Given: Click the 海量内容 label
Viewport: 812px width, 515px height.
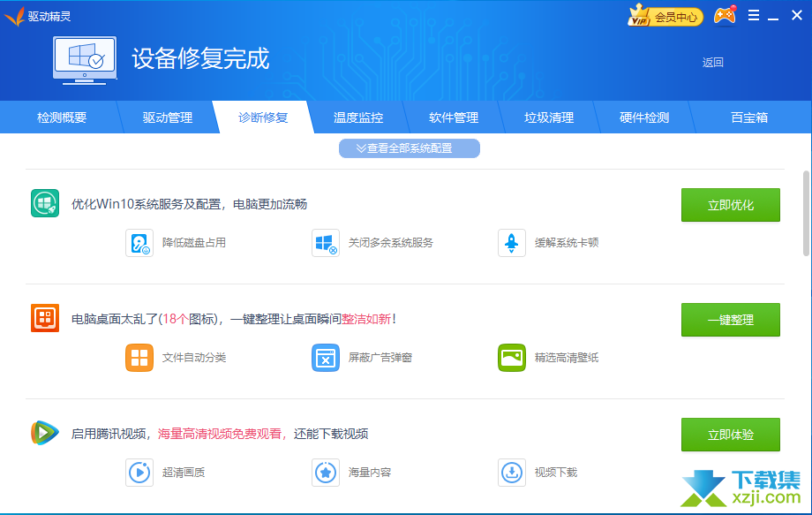Looking at the screenshot, I should [369, 473].
